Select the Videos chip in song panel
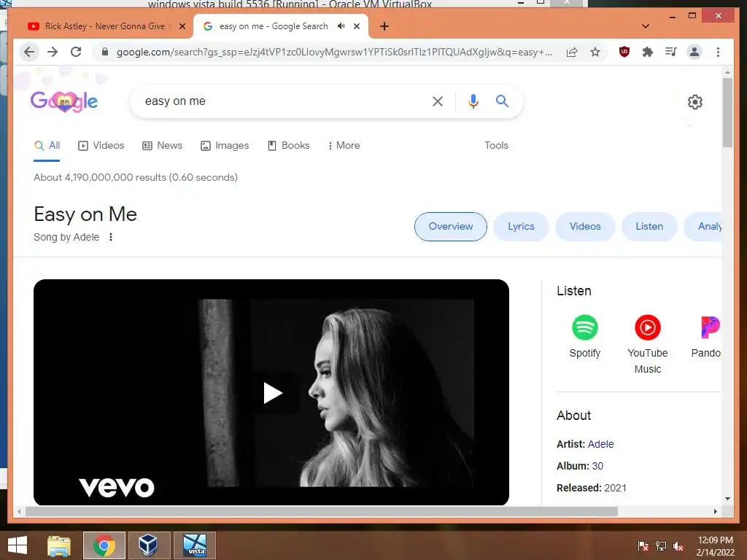Image resolution: width=747 pixels, height=560 pixels. point(585,227)
